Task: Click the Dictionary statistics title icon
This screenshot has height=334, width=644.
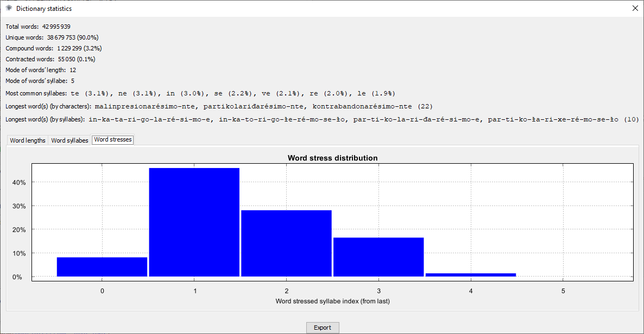Action: 9,8
